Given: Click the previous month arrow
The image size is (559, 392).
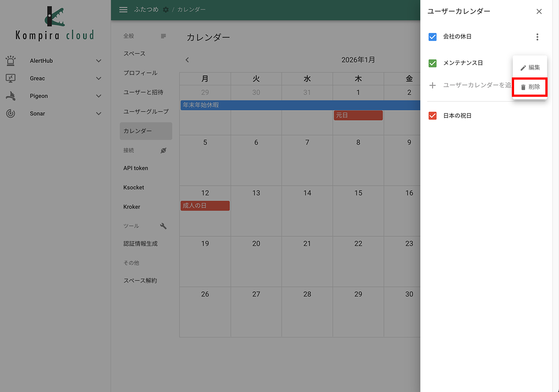Looking at the screenshot, I should tap(187, 59).
